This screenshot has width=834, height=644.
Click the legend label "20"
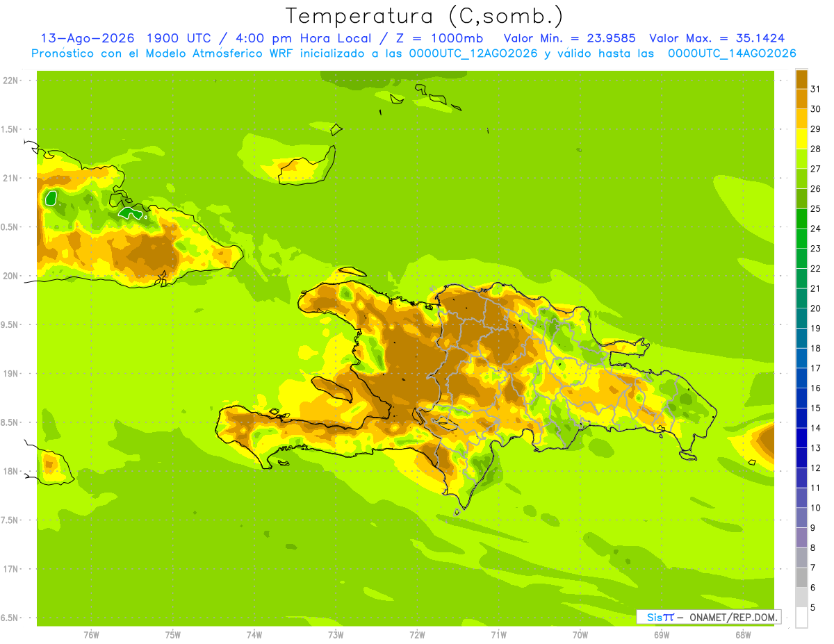[815, 308]
